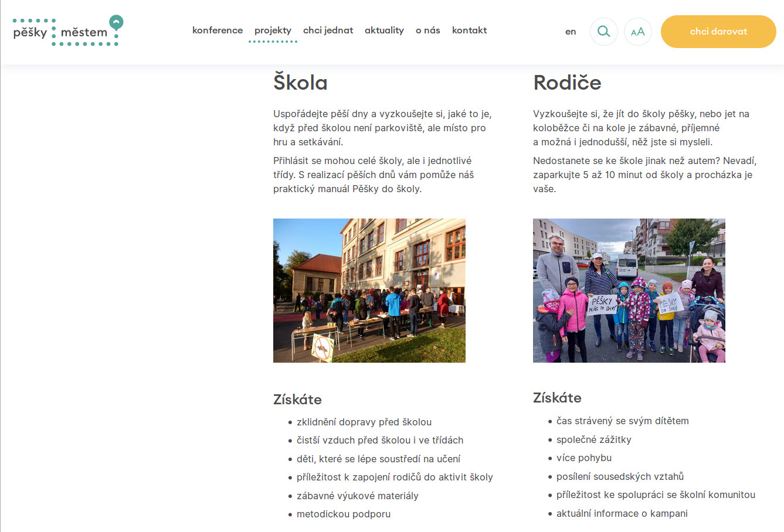Open the konference menu item
This screenshot has width=784, height=532.
click(x=218, y=30)
